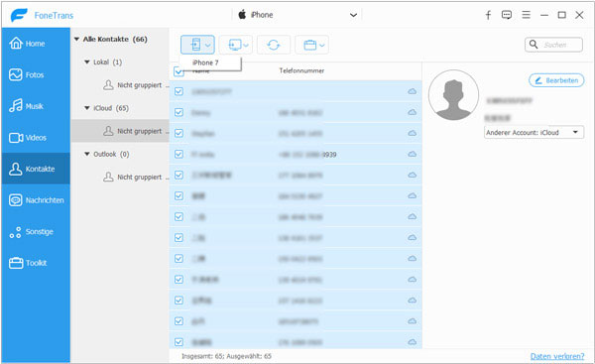Open Anderer Account: iCloud dropdown
This screenshot has height=364, width=595.
point(534,133)
